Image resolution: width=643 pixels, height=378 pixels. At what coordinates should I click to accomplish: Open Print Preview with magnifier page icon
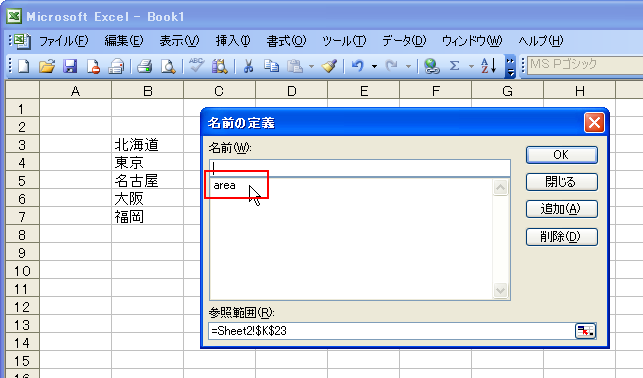[168, 66]
